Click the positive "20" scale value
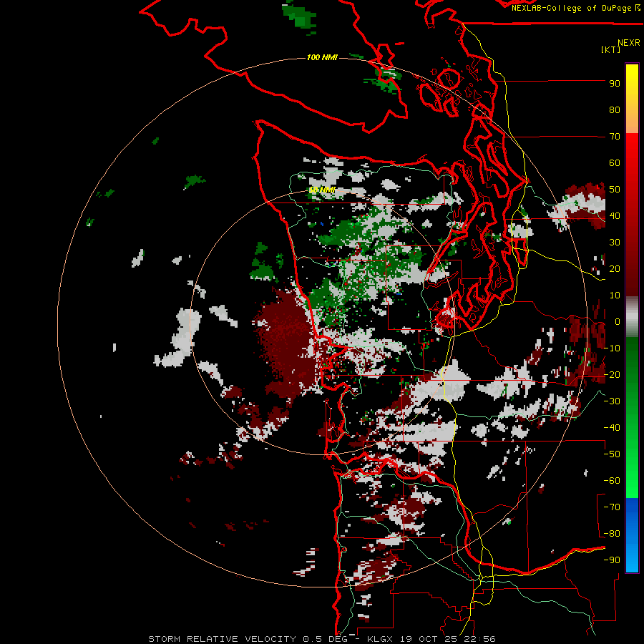The image size is (644, 644). click(615, 269)
